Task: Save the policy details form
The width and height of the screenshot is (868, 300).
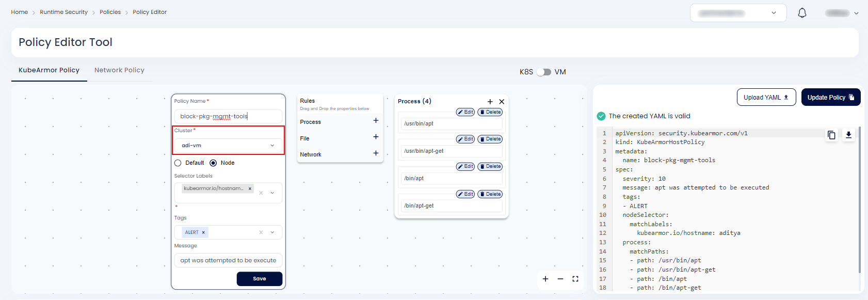Action: coord(260,279)
